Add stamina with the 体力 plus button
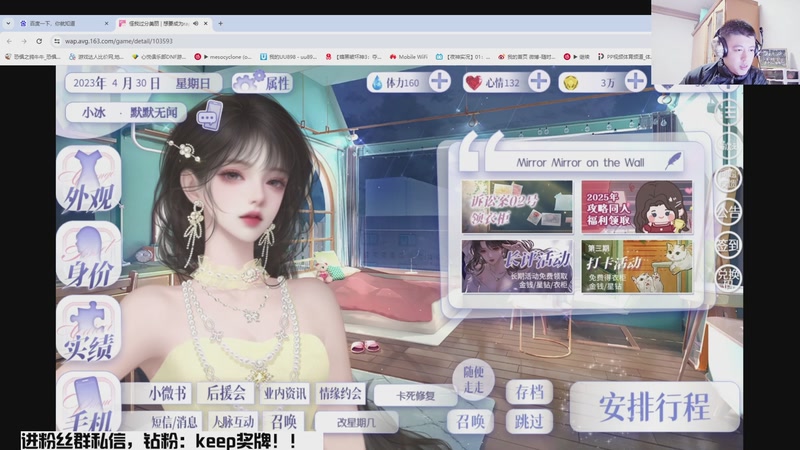Image resolution: width=800 pixels, height=450 pixels. [439, 82]
